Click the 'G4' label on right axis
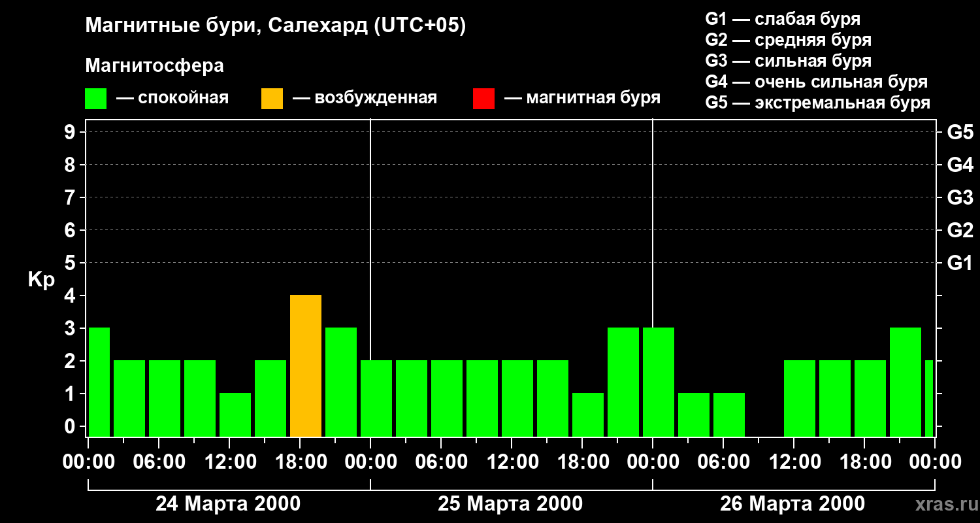The height and width of the screenshot is (523, 980). [x=960, y=165]
